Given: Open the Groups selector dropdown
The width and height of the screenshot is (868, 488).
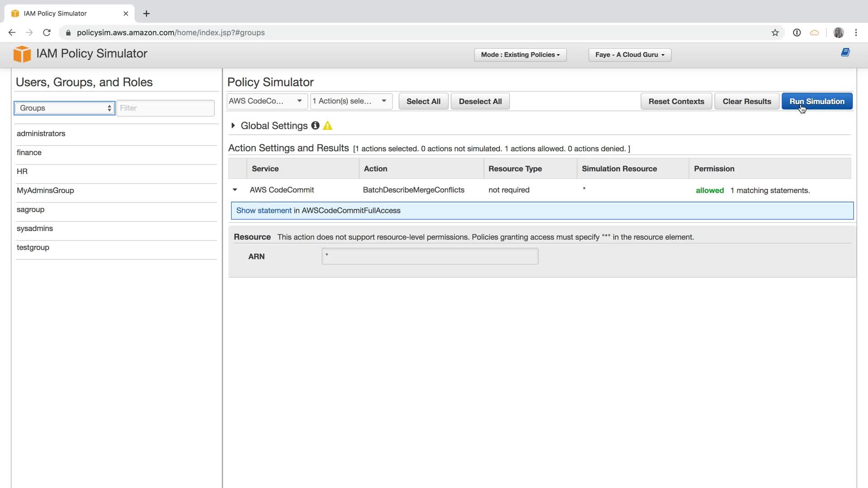Looking at the screenshot, I should point(65,108).
